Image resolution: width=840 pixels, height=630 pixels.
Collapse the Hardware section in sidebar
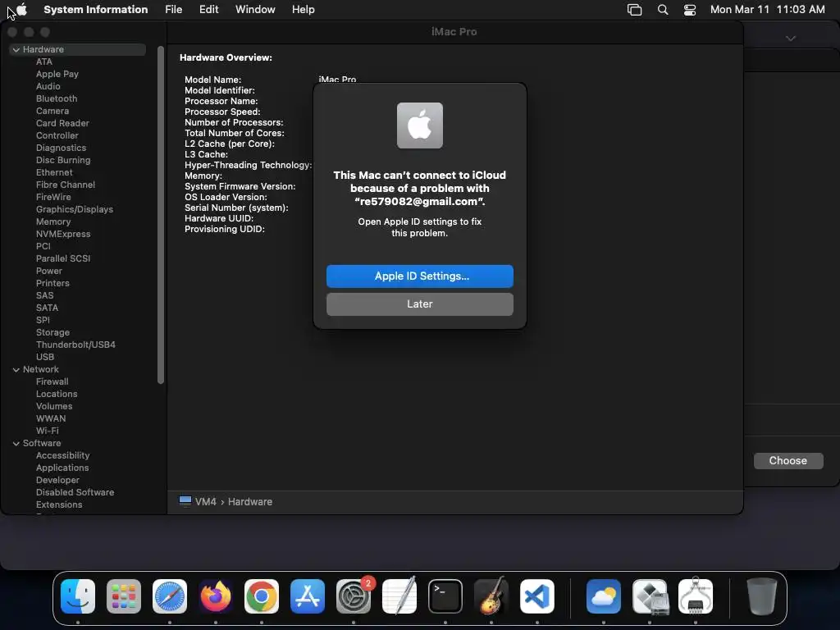[16, 49]
